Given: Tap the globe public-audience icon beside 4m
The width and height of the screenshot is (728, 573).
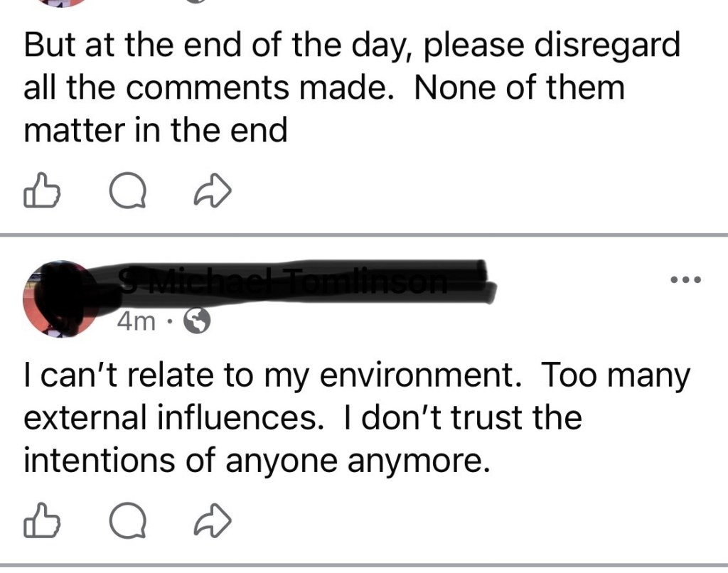Looking at the screenshot, I should [197, 323].
